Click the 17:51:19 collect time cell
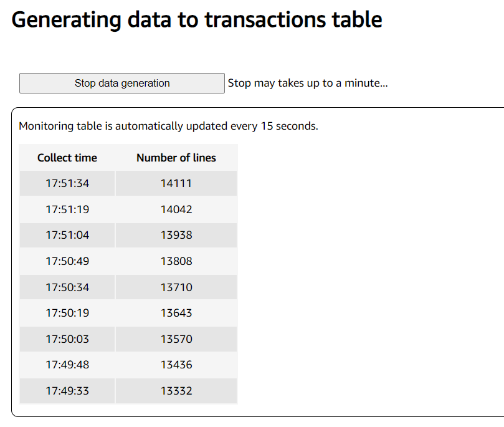This screenshot has height=427, width=504. pos(67,209)
